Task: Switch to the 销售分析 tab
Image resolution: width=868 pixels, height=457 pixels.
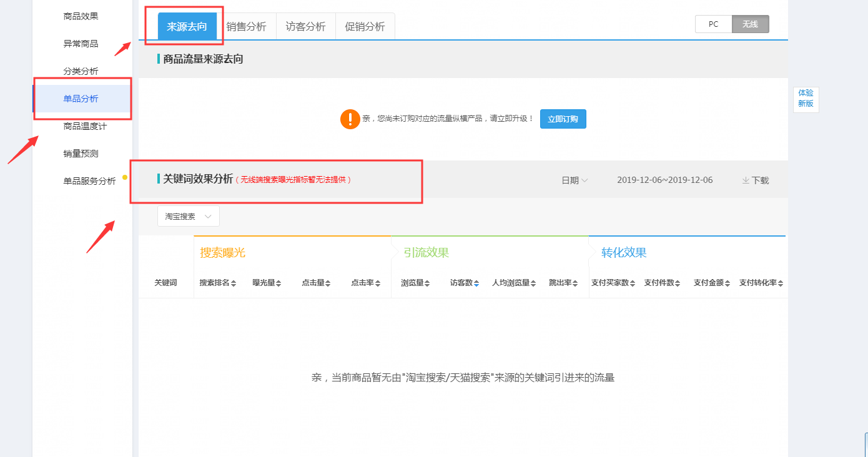Action: coord(246,27)
